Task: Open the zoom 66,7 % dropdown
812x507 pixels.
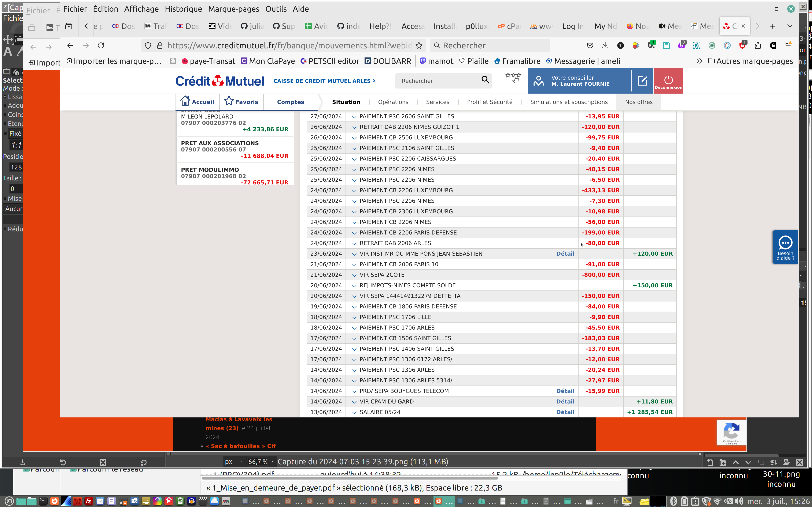Action: 272,462
